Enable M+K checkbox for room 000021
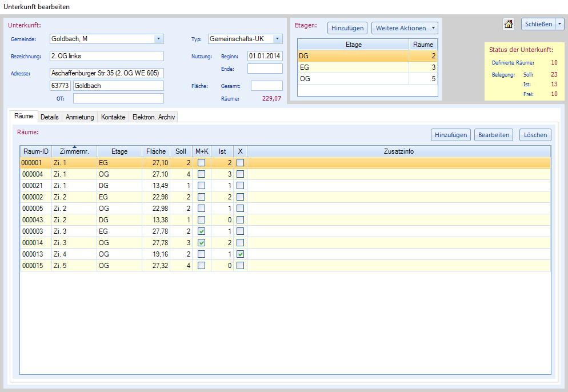 [x=201, y=186]
